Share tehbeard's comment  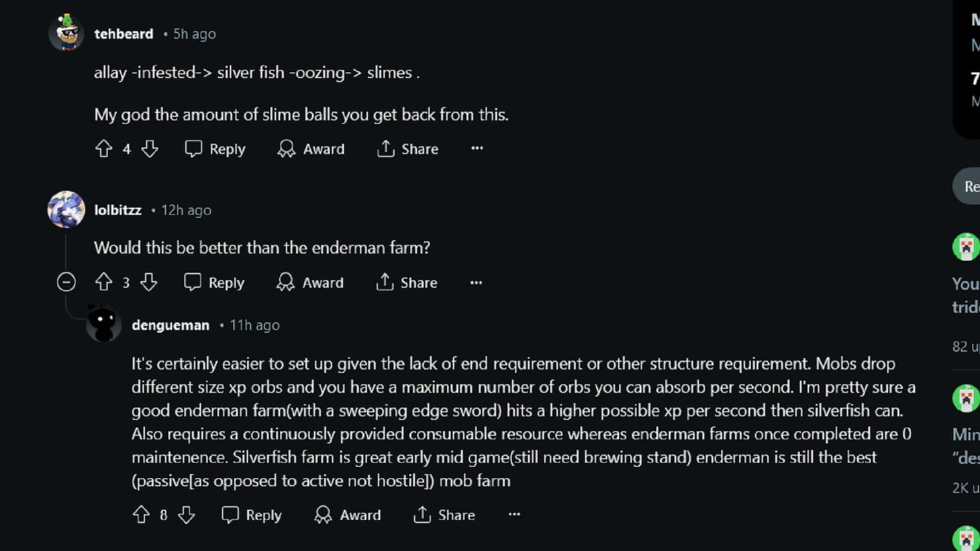[x=407, y=149]
